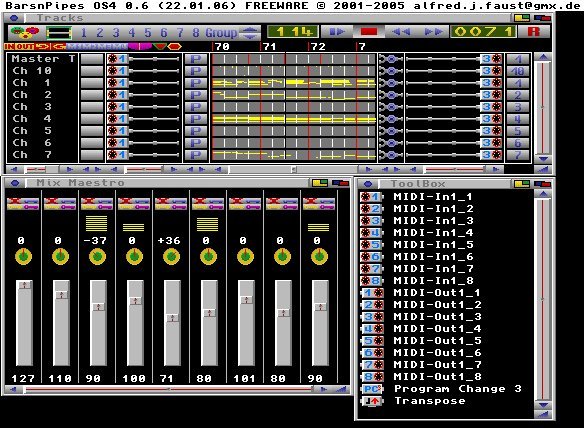Toggle the P button on Ch 6 track
Screen dimensions: 584x428
click(x=196, y=143)
